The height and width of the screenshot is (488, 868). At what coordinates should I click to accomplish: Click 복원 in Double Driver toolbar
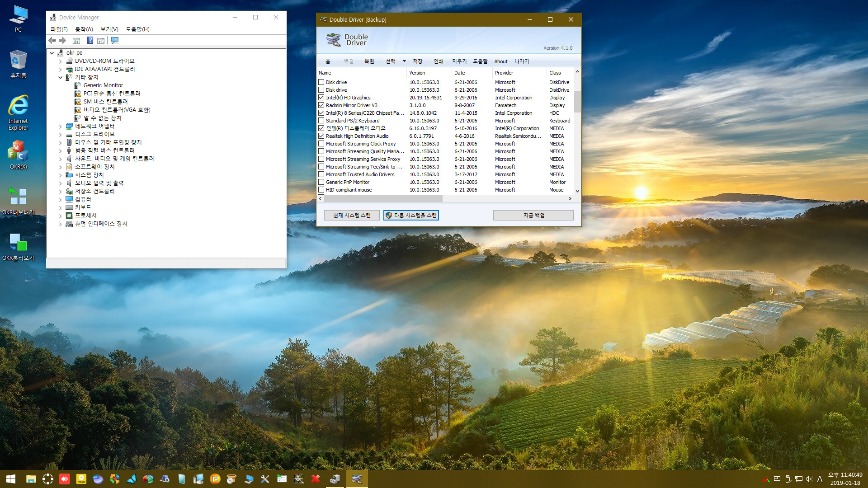(369, 61)
